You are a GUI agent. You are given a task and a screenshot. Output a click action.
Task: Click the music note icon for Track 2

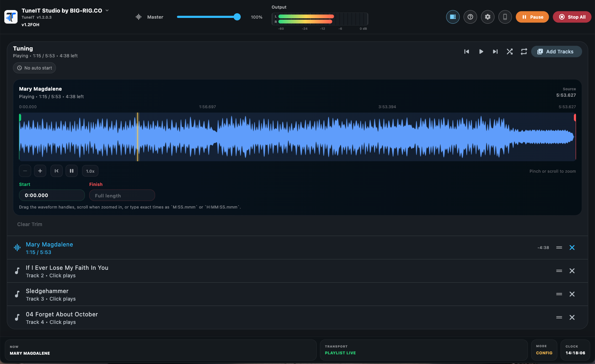tap(17, 271)
